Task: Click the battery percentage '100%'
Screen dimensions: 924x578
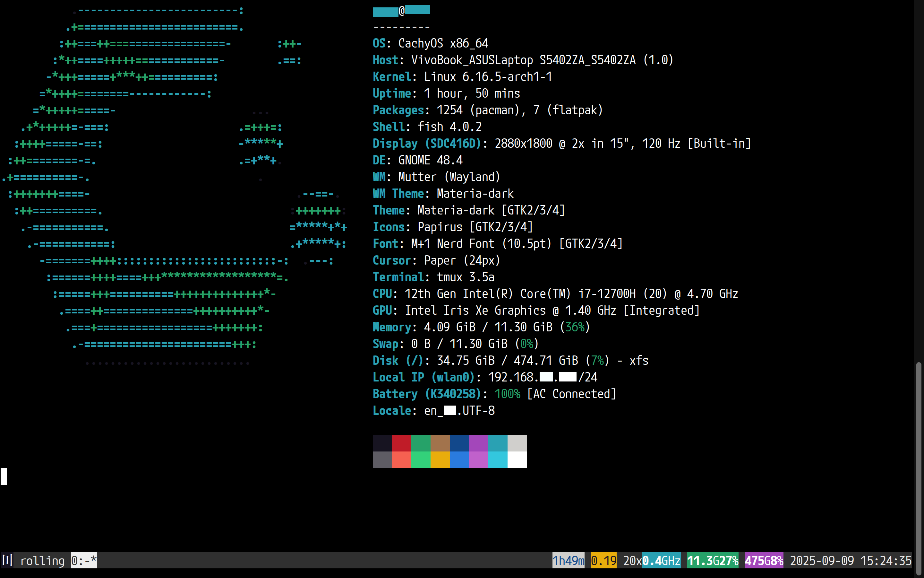Action: click(508, 394)
